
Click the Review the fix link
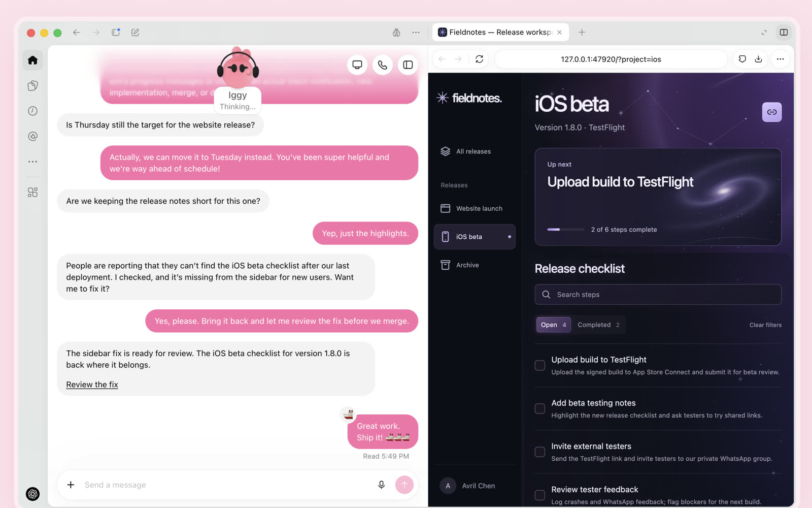click(x=92, y=385)
